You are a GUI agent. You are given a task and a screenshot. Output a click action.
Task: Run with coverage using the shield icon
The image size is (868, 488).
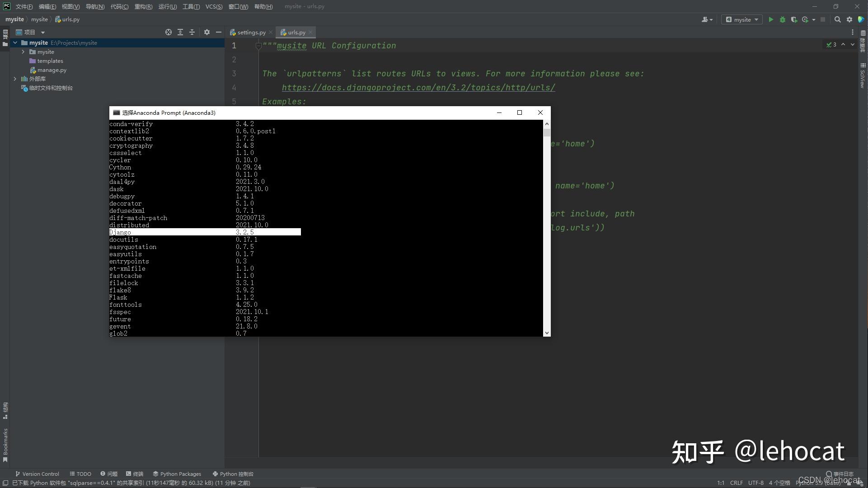tap(794, 19)
